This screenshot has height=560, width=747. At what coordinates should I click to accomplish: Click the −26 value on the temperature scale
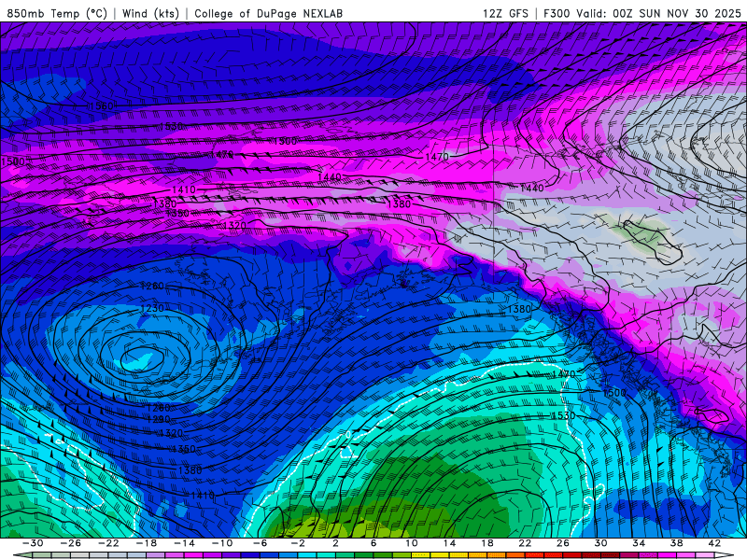click(71, 543)
